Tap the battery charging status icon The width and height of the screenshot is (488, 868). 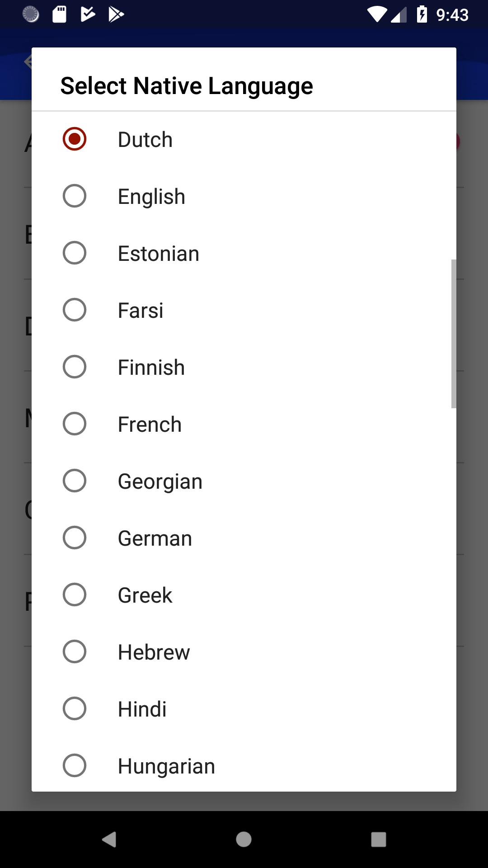[x=422, y=14]
